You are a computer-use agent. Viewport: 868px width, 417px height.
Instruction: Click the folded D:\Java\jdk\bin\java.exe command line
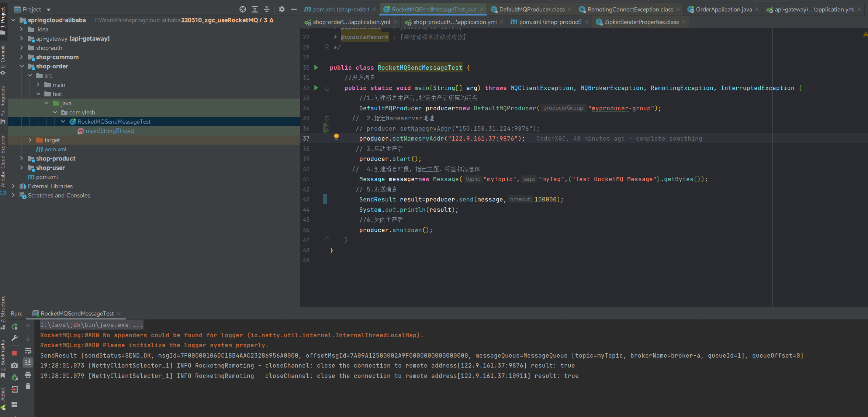[x=91, y=325]
